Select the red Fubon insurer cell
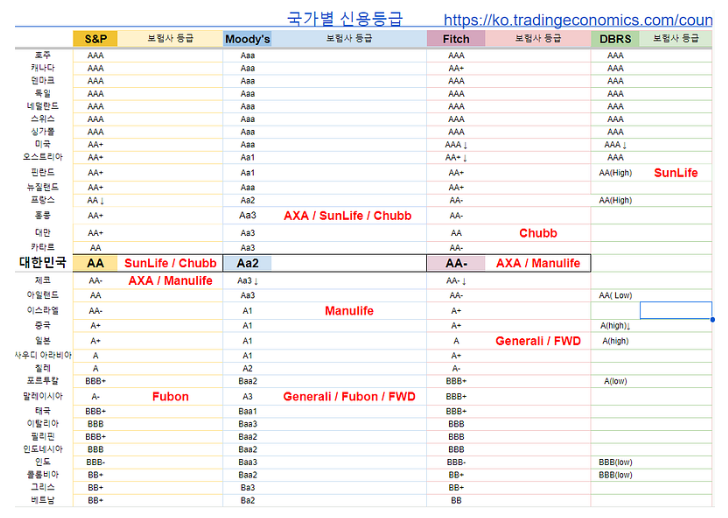 [x=170, y=396]
